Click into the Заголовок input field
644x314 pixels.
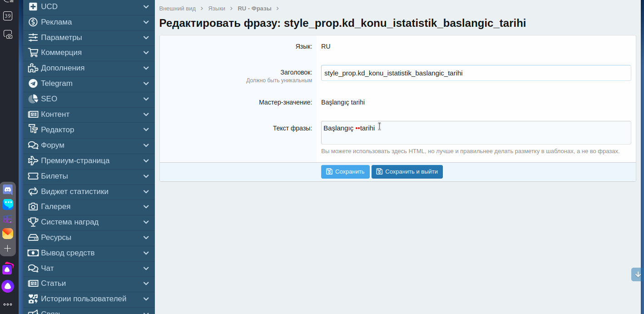click(476, 73)
